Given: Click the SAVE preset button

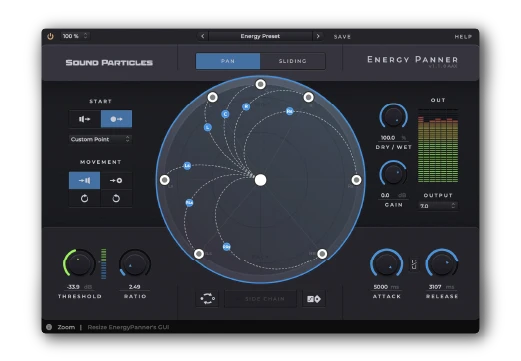Looking at the screenshot, I should [x=342, y=37].
